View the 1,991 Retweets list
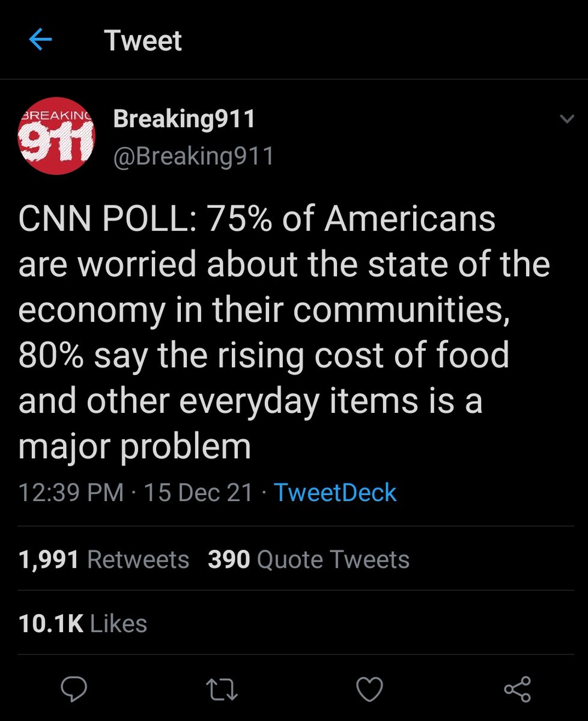 point(104,559)
